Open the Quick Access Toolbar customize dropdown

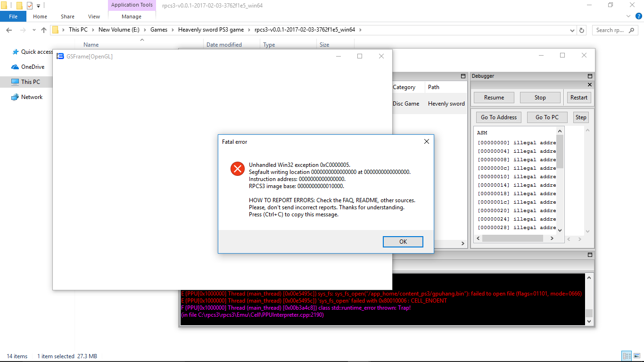click(38, 6)
